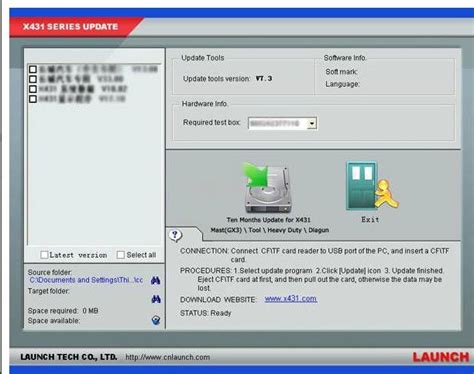
Task: Expand the Required test box dropdown arrow
Action: tap(312, 123)
